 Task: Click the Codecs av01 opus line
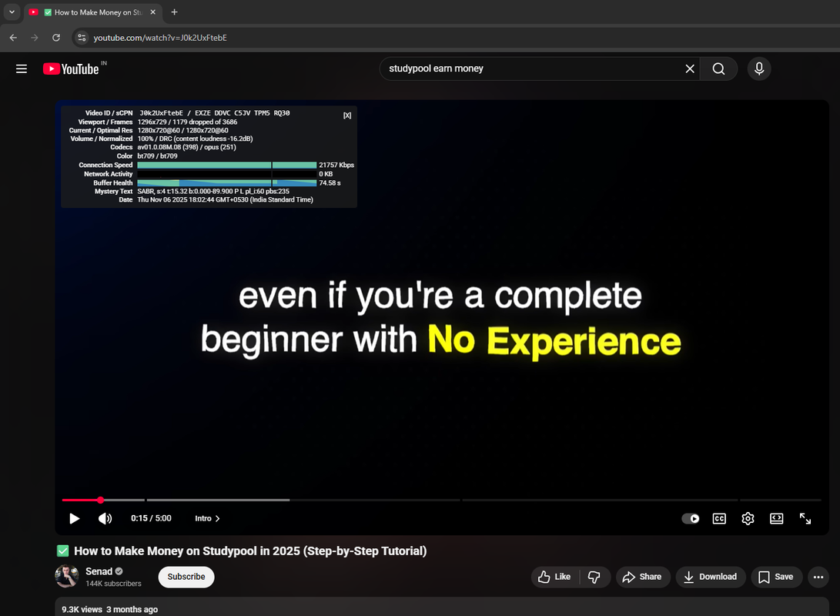[x=186, y=147]
